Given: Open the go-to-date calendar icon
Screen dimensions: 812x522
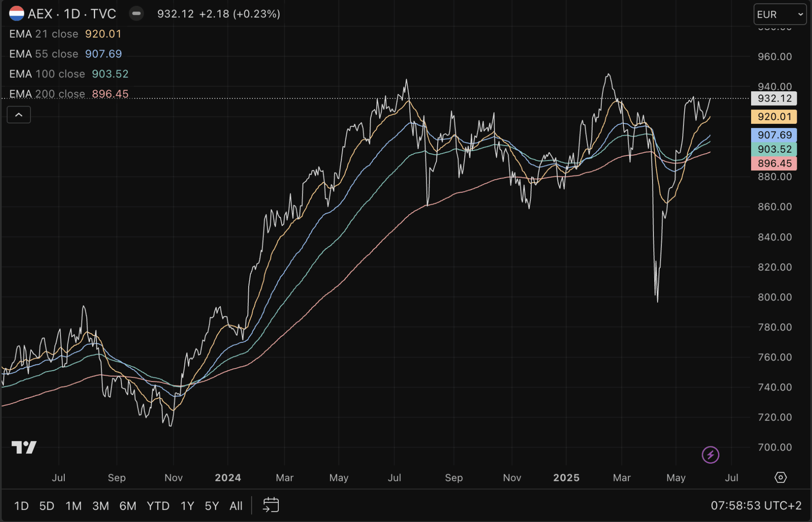Looking at the screenshot, I should click(271, 505).
